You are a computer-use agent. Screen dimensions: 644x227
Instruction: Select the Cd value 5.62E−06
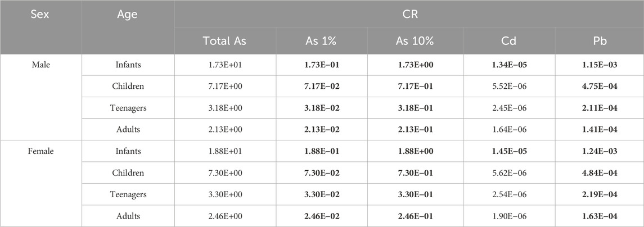(510, 174)
